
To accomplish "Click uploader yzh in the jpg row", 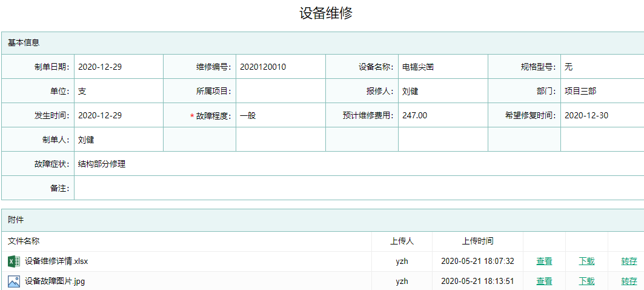I will (x=402, y=282).
